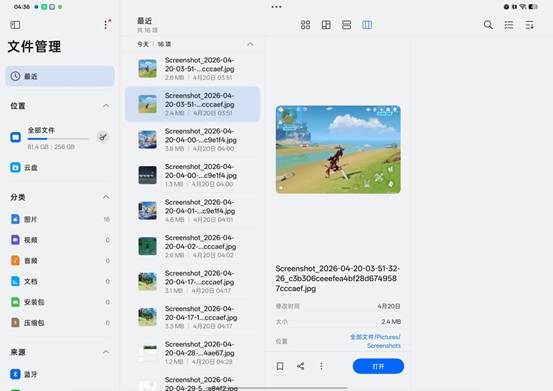The image size is (553, 391).
Task: Switch to grid view layout
Action: point(305,25)
